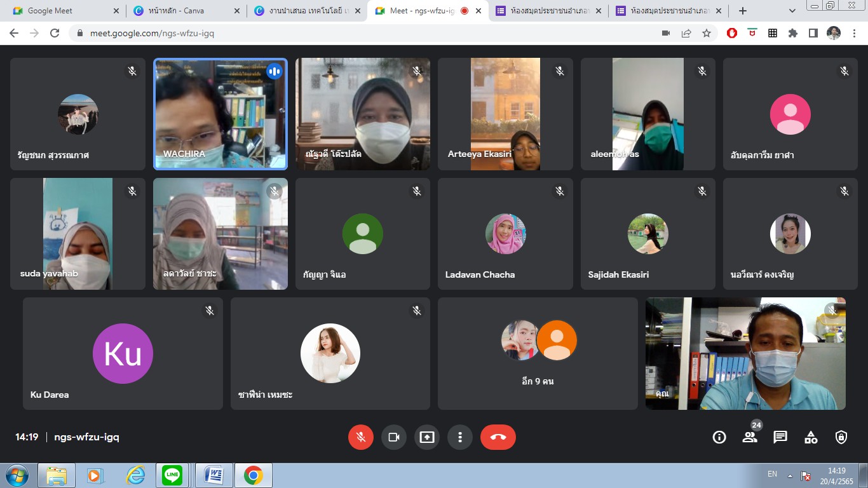Open the activities shapes icon
Screen dimensions: 868x488
coord(811,437)
